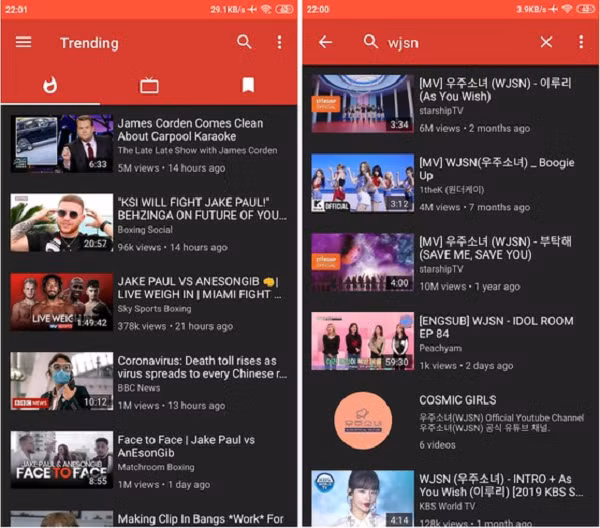Open Jake Paul vs AnEsonGib weigh-in video
Viewport: 600px width, 528px height.
(149, 302)
